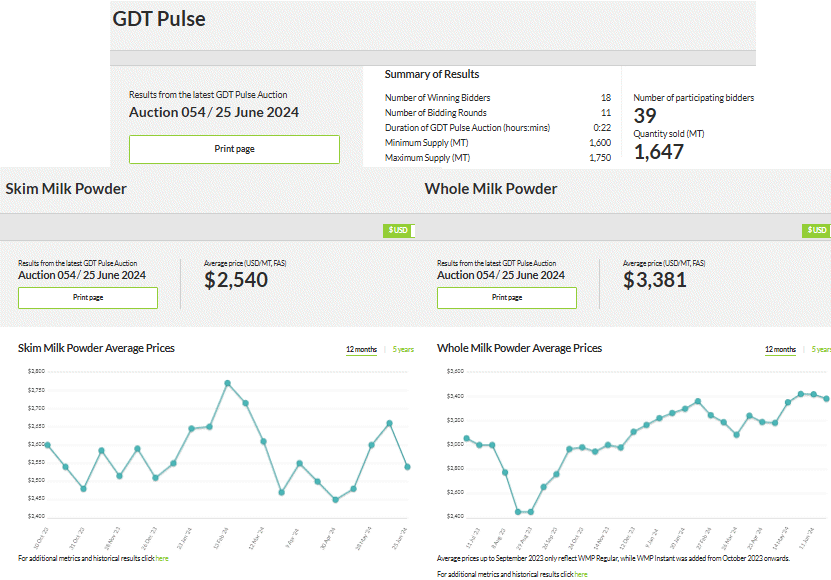Click the auction duration value 0:22
This screenshot has width=831, height=580.
tap(602, 128)
